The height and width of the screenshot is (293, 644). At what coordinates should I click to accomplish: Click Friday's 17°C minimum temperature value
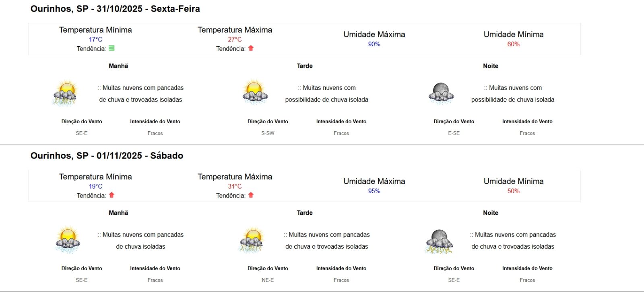tap(95, 39)
